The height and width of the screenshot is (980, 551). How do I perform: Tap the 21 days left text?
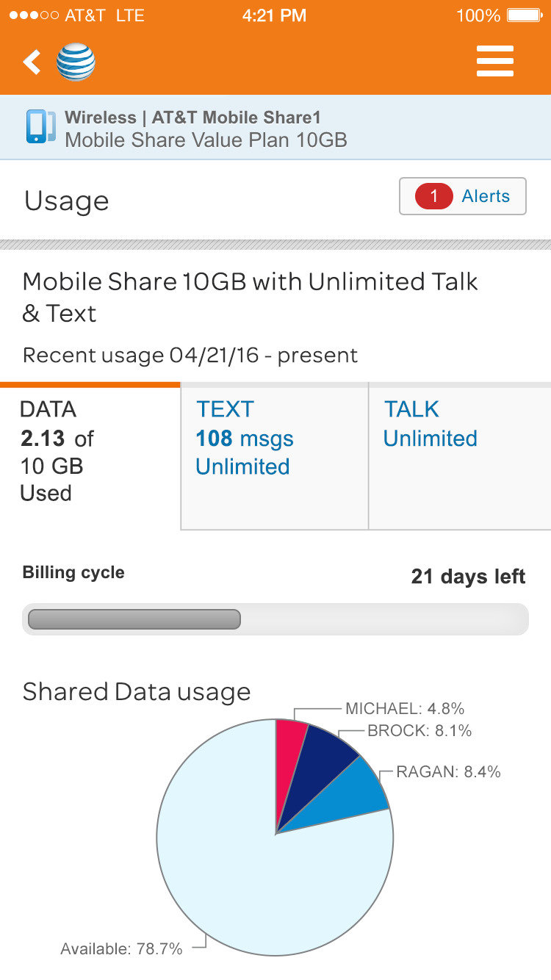(468, 577)
